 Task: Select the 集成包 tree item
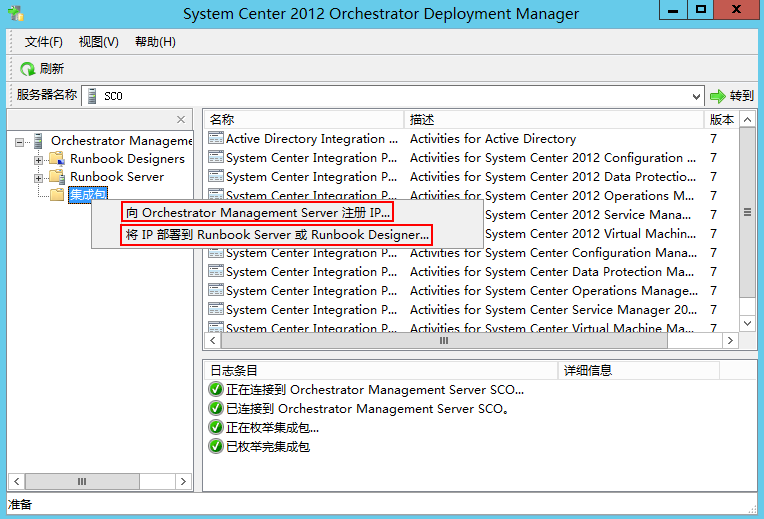click(88, 195)
